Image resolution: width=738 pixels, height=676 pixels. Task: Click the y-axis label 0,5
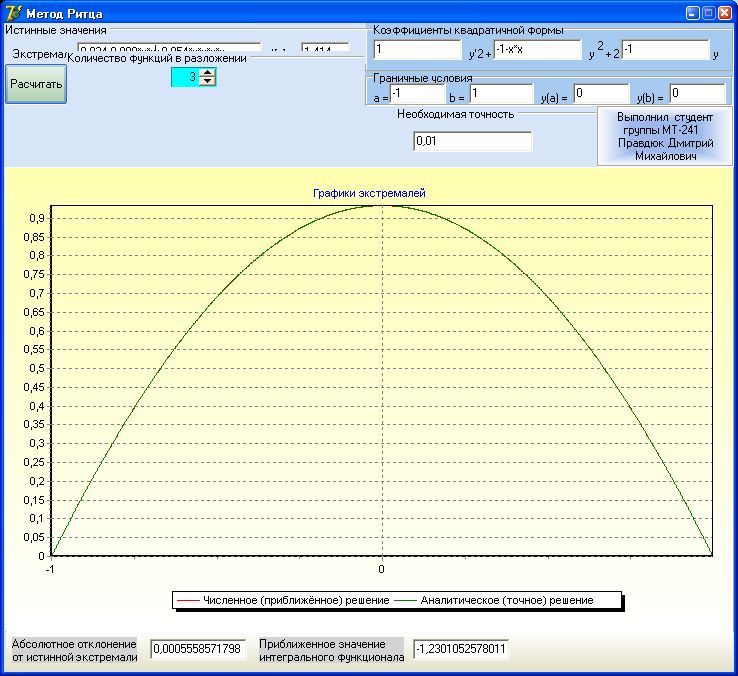click(x=37, y=368)
